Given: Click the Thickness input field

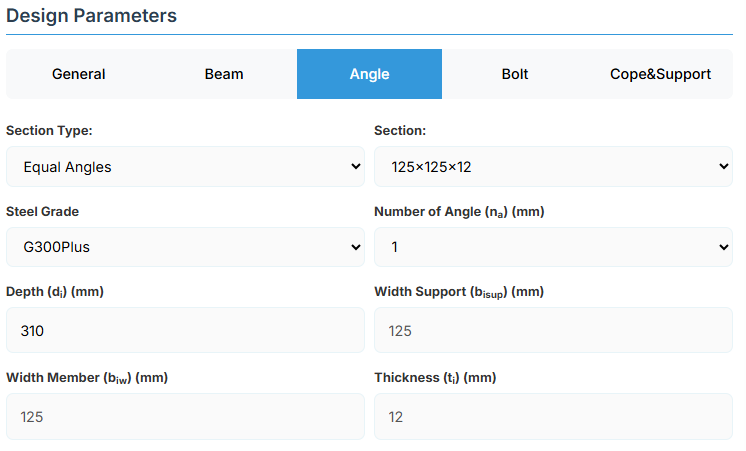Looking at the screenshot, I should (x=553, y=416).
